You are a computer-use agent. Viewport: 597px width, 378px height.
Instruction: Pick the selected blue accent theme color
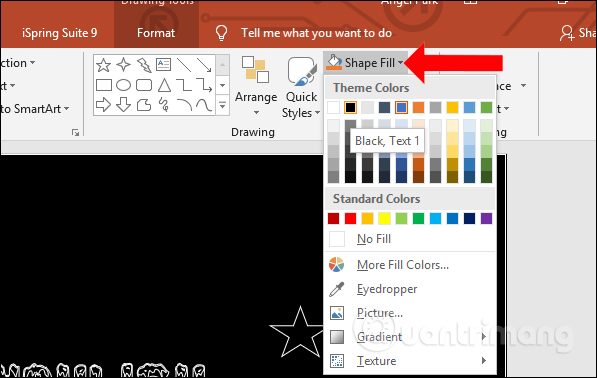point(401,108)
